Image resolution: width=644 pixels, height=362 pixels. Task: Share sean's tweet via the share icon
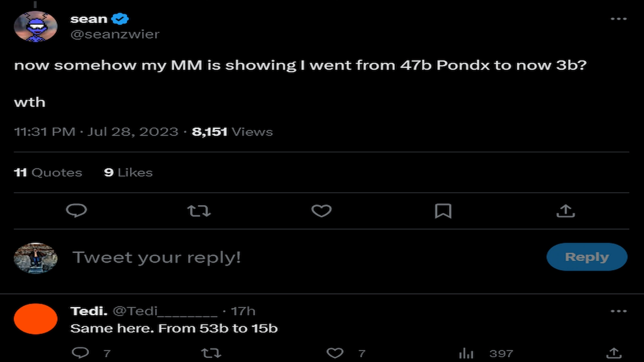coord(567,211)
